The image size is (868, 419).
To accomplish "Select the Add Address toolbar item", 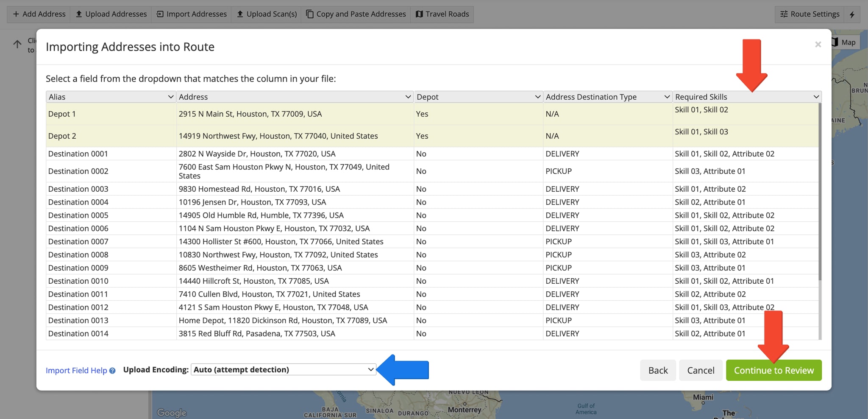I will pyautogui.click(x=39, y=14).
